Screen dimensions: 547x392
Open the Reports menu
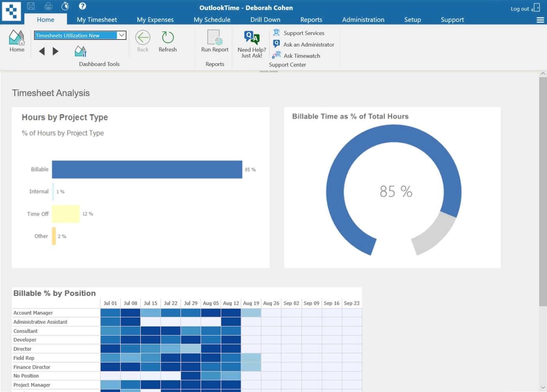click(x=311, y=19)
